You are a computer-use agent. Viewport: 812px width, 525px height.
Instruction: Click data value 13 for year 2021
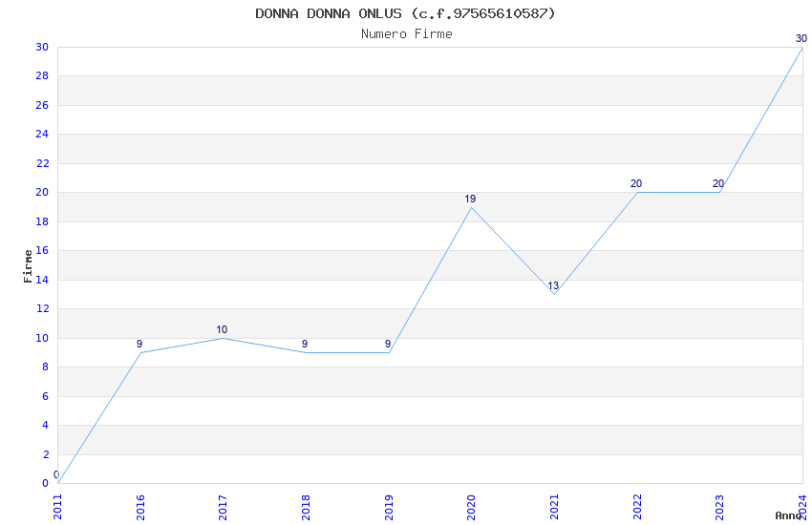(x=553, y=285)
